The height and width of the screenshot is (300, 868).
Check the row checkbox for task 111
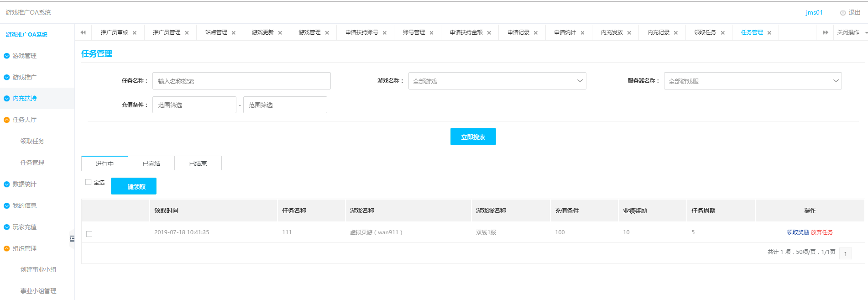pyautogui.click(x=89, y=234)
